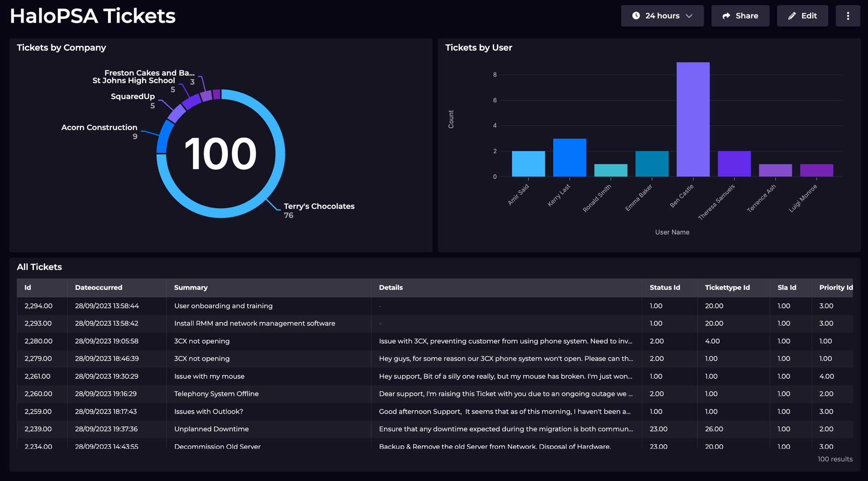Click the Edit button

pyautogui.click(x=802, y=15)
